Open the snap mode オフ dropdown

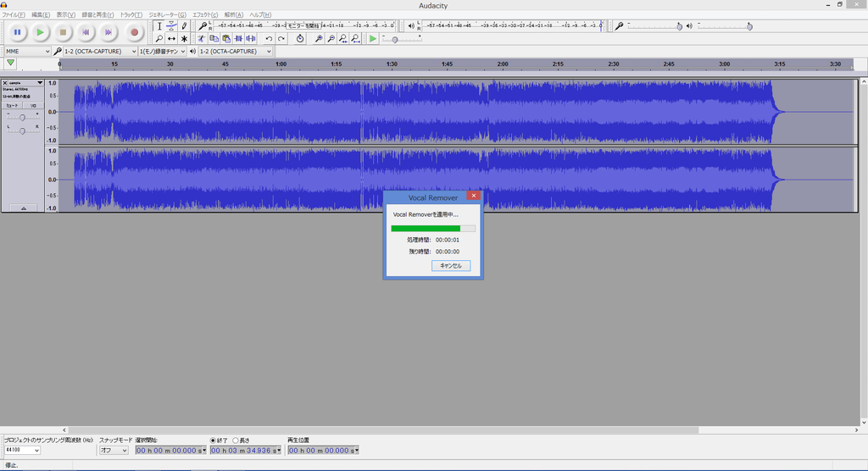coord(114,451)
